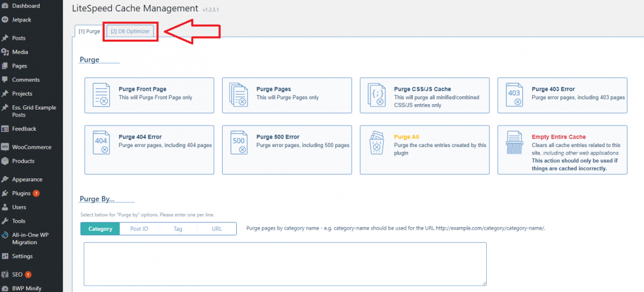The width and height of the screenshot is (644, 292).
Task: Open All-in-One WP Migration menu
Action: 31,238
